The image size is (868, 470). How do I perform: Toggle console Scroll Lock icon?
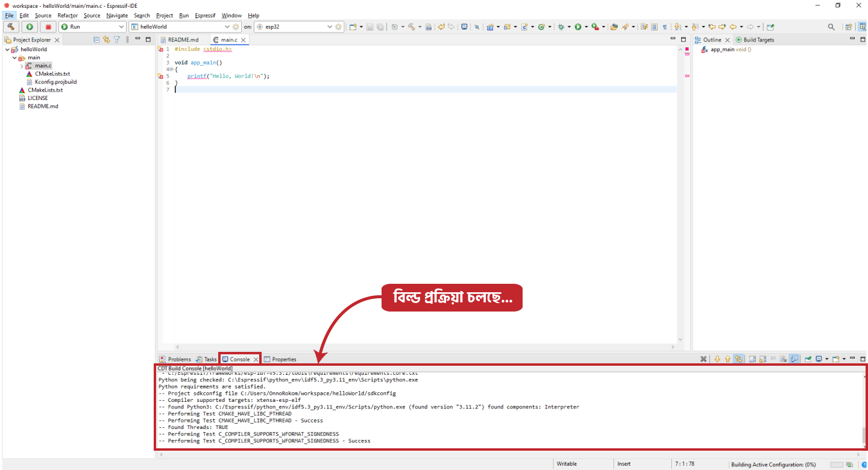click(x=763, y=359)
